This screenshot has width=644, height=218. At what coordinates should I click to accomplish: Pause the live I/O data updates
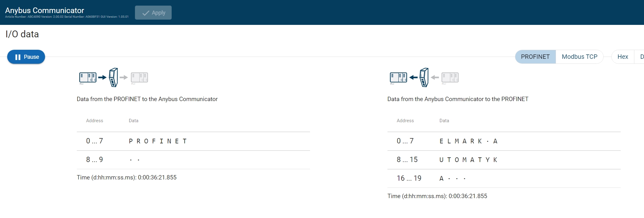[x=26, y=57]
